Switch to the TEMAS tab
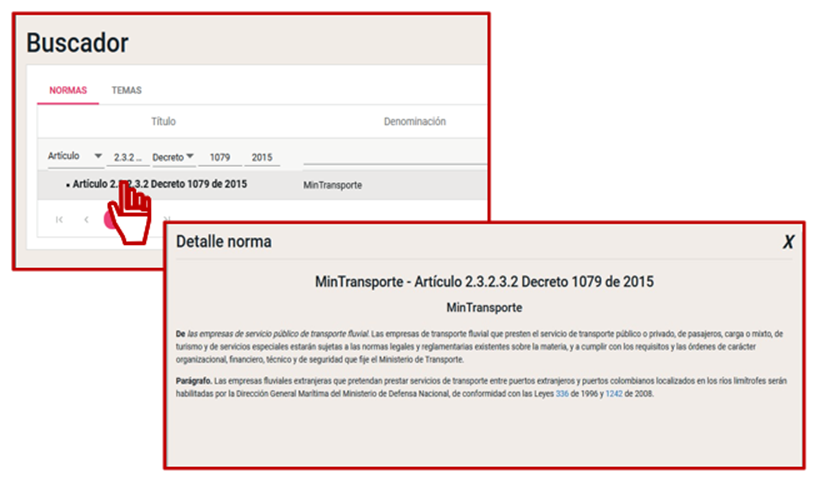Image resolution: width=815 pixels, height=488 pixels. pos(126,90)
